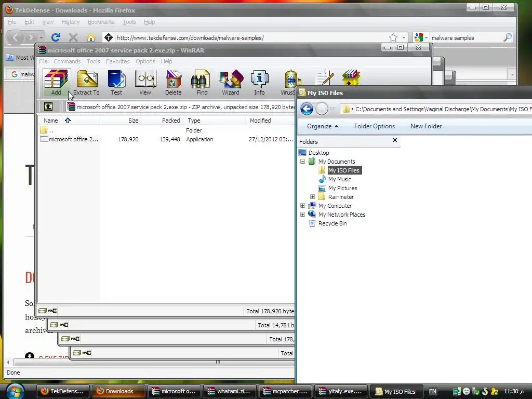The height and width of the screenshot is (399, 532).
Task: Open the WinRAR File menu
Action: coord(43,61)
